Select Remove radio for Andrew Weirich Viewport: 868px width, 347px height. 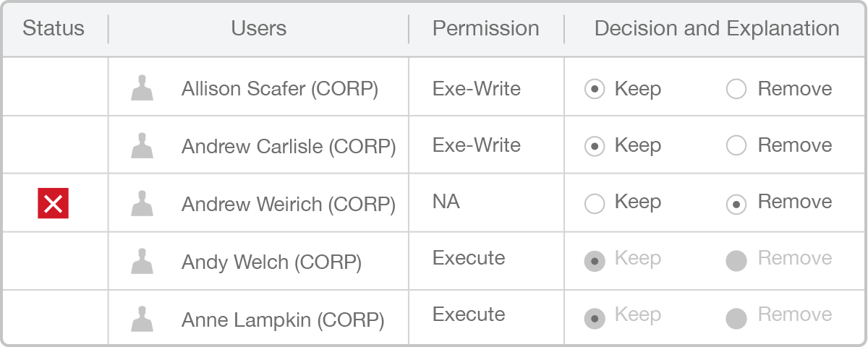pyautogui.click(x=736, y=204)
